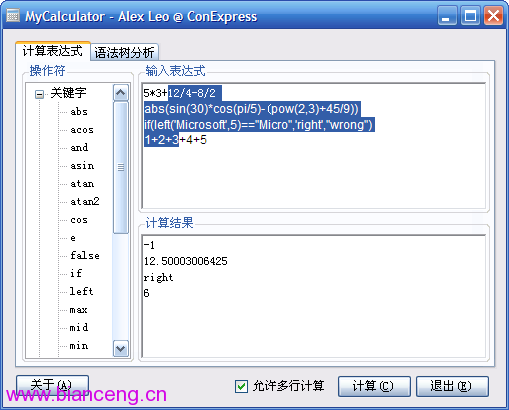509x410 pixels.
Task: Pick the min keyword
Action: click(79, 346)
